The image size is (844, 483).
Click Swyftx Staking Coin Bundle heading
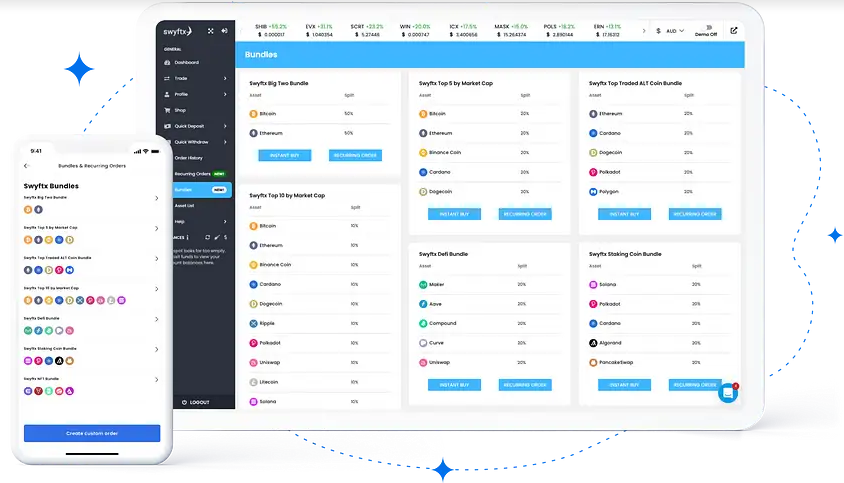pyautogui.click(x=625, y=254)
